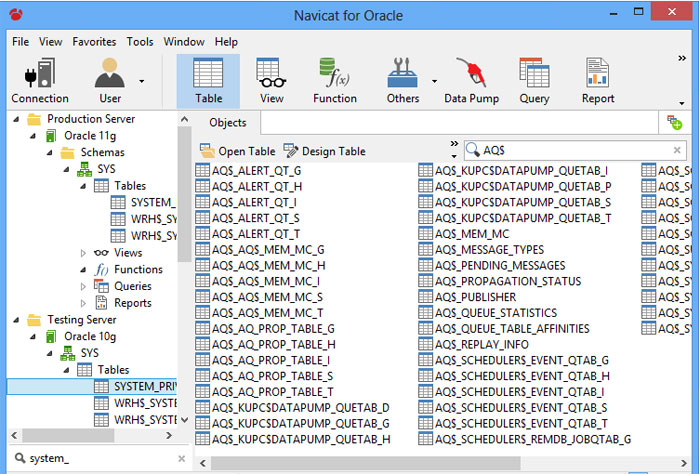
Task: Open the Favorites menu
Action: [94, 42]
